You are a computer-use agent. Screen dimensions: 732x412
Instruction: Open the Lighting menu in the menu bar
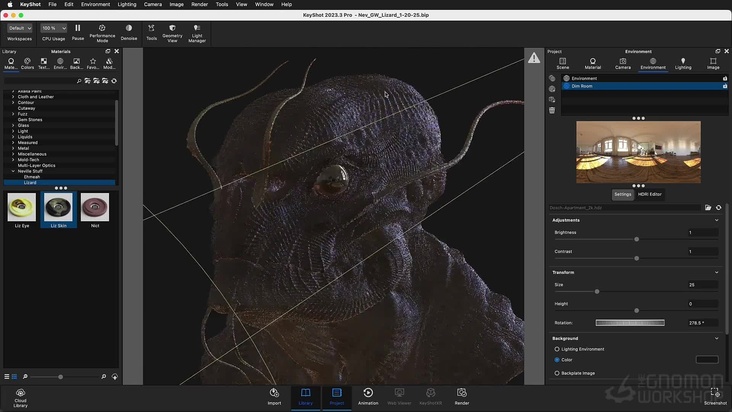127,4
